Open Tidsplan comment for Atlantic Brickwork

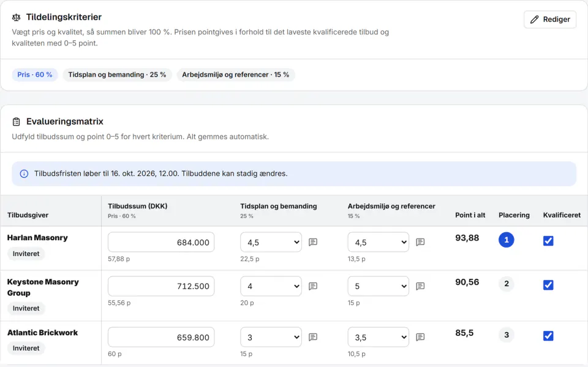click(313, 337)
